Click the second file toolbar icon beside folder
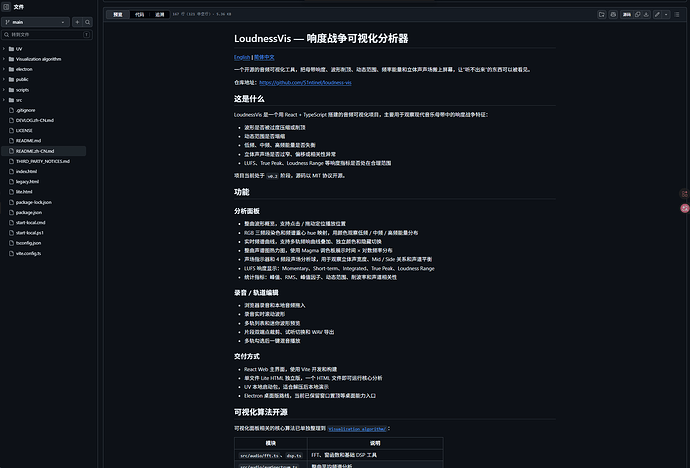Image resolution: width=690 pixels, height=468 pixels. pos(613,15)
